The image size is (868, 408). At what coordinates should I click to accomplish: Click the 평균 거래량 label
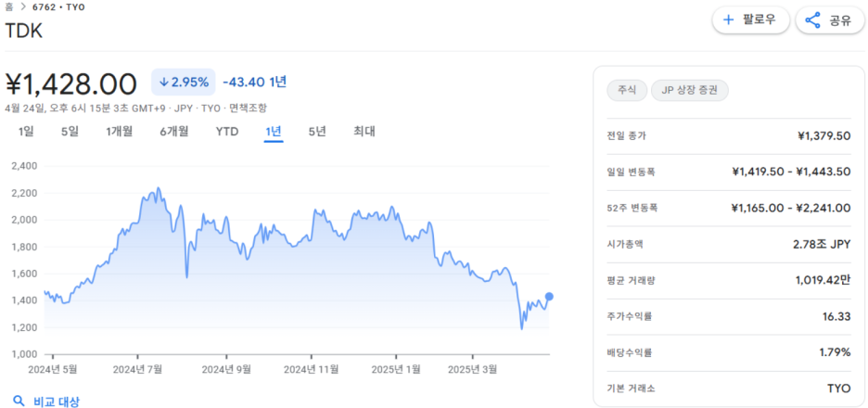[632, 280]
